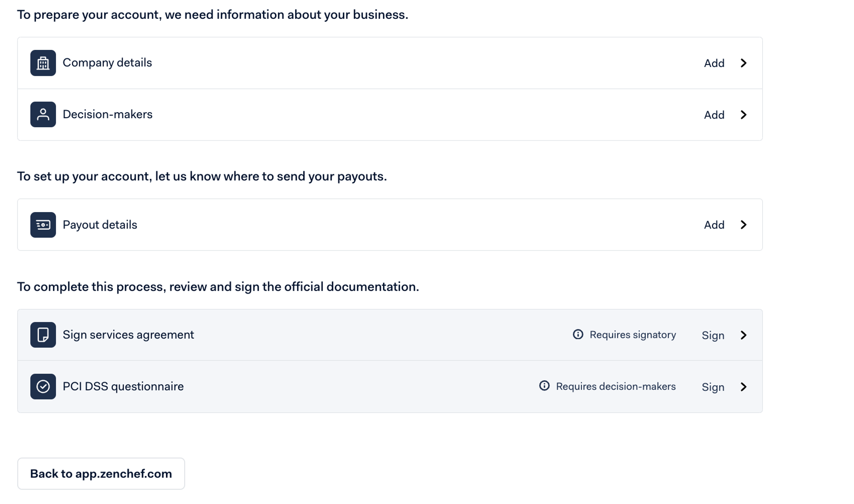Click the PCI DSS checkmark icon
Image resolution: width=854 pixels, height=504 pixels.
tap(43, 386)
